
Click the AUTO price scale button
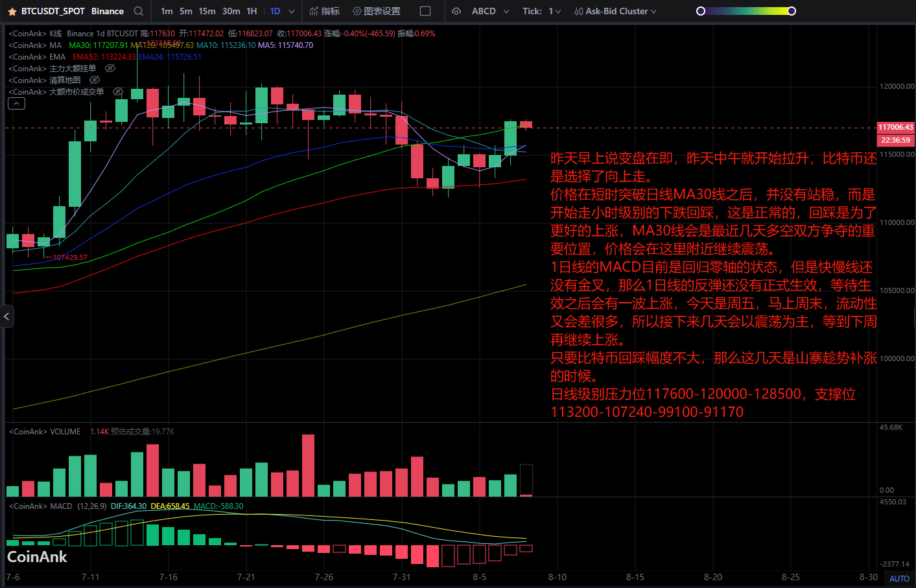pyautogui.click(x=899, y=579)
